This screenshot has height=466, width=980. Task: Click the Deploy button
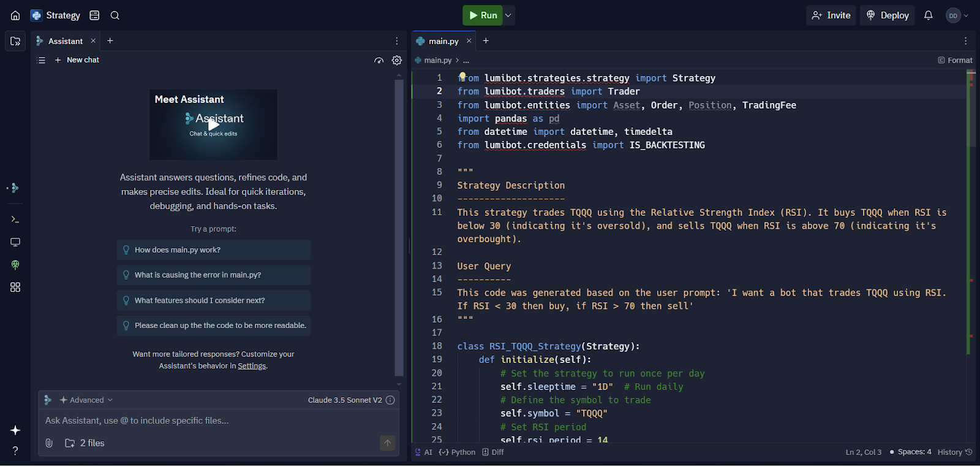tap(887, 15)
